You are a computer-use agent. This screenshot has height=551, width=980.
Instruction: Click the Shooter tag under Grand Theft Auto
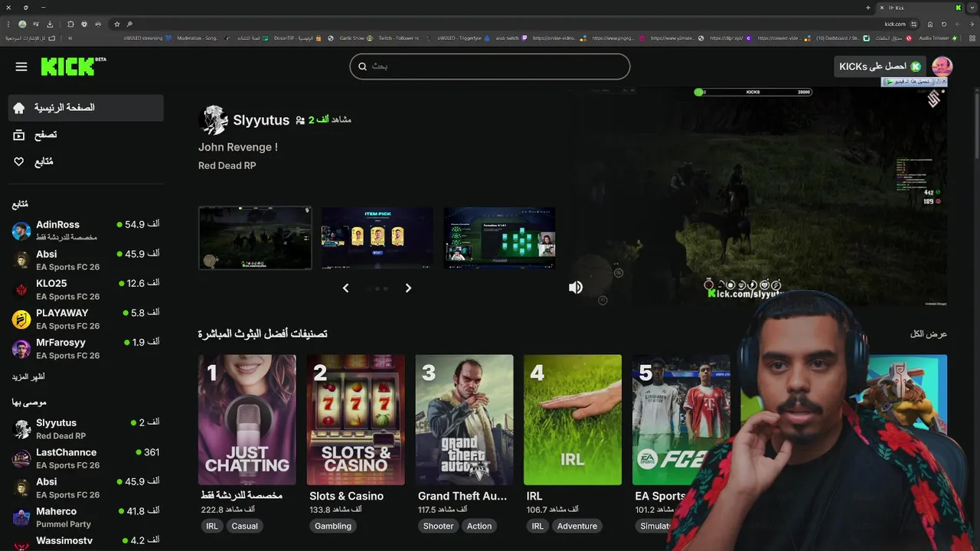pos(439,526)
